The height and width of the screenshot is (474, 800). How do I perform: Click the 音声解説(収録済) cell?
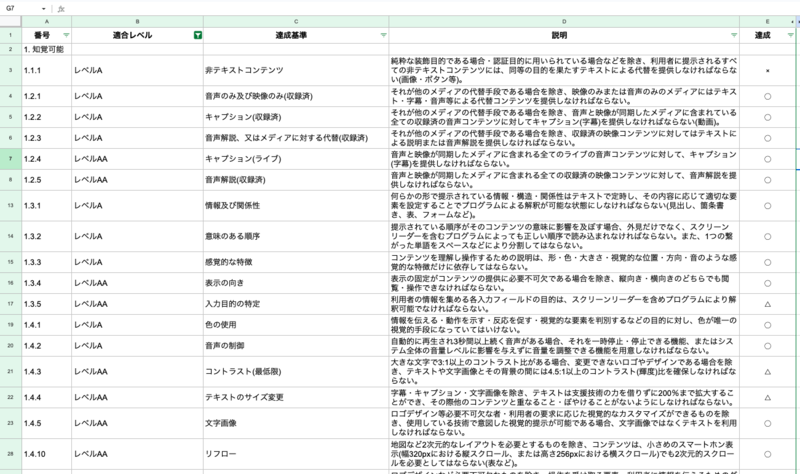pos(296,180)
